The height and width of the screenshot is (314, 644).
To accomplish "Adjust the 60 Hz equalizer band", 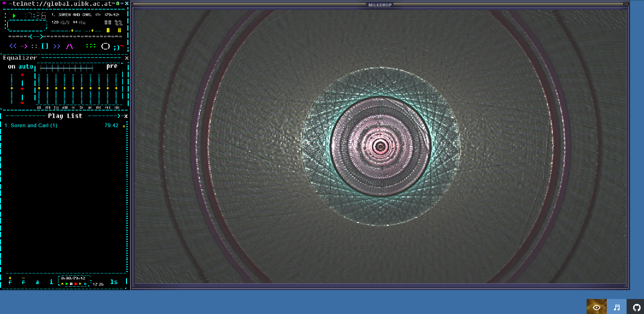I will 39,88.
